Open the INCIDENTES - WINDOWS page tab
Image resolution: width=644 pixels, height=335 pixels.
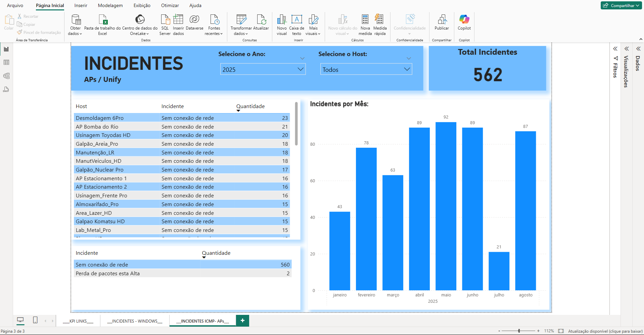tap(134, 321)
